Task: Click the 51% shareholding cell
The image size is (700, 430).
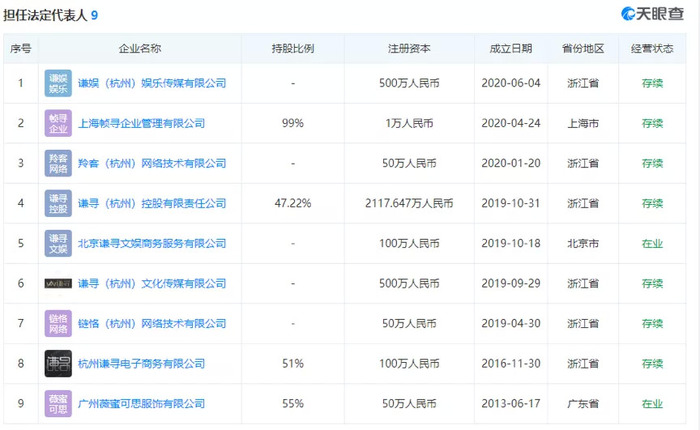Action: 293,363
